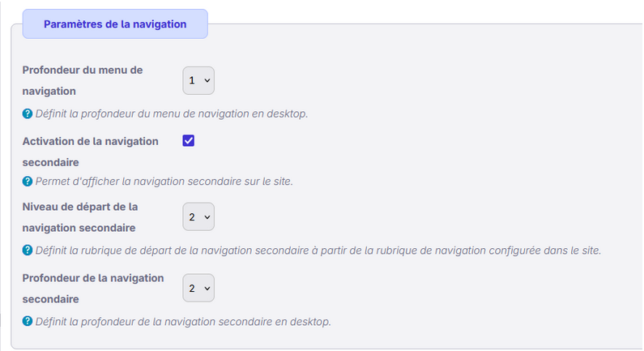Click 'Profondeur de la navigation secondaire' label

click(93, 288)
